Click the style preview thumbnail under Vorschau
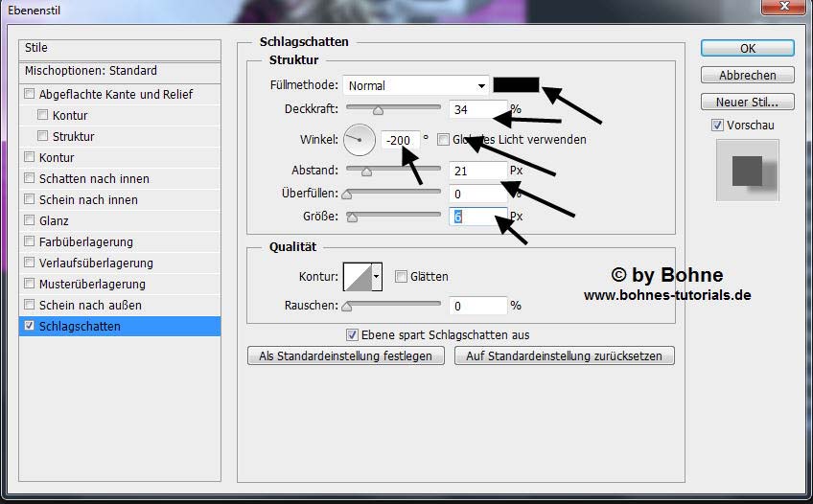The image size is (813, 504). [747, 171]
